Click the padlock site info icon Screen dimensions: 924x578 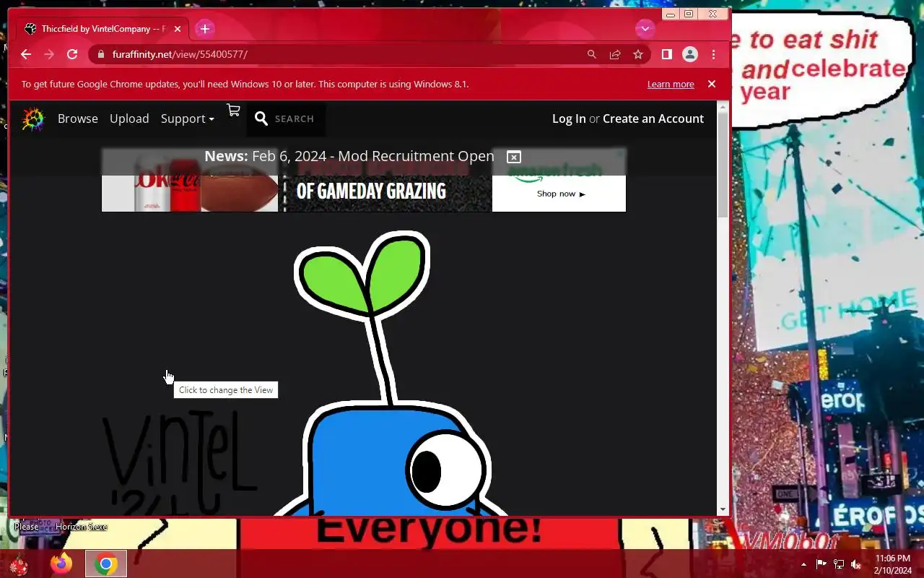click(100, 54)
